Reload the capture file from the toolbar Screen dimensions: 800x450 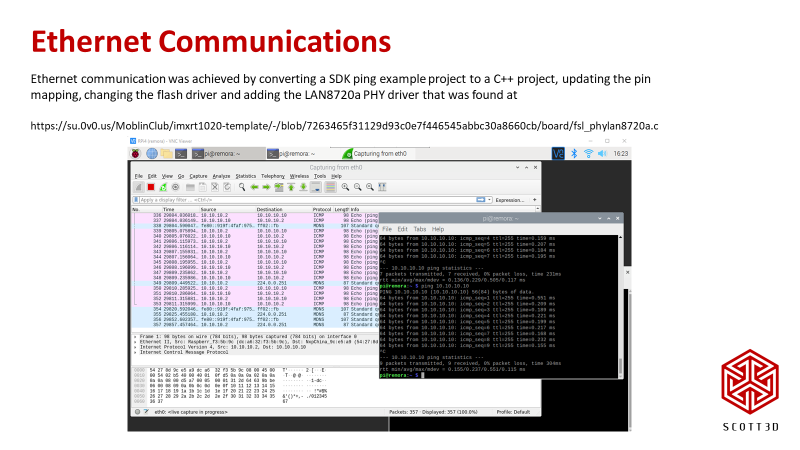[x=227, y=187]
